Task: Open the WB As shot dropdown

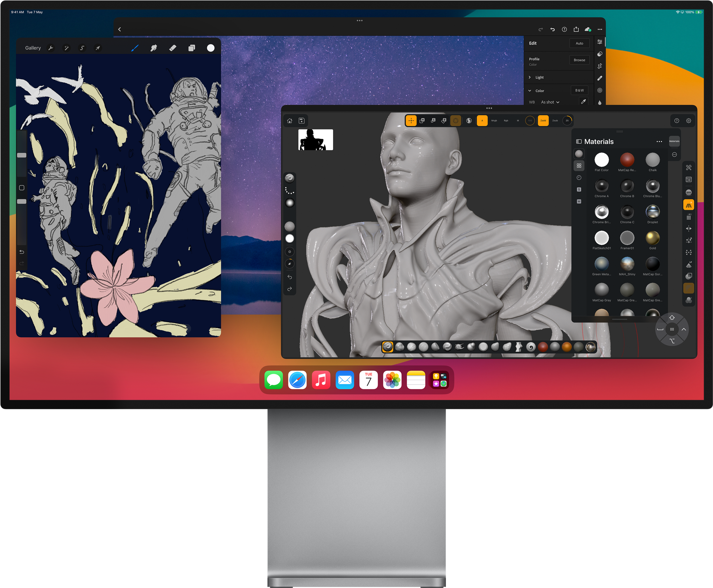Action: coord(550,102)
